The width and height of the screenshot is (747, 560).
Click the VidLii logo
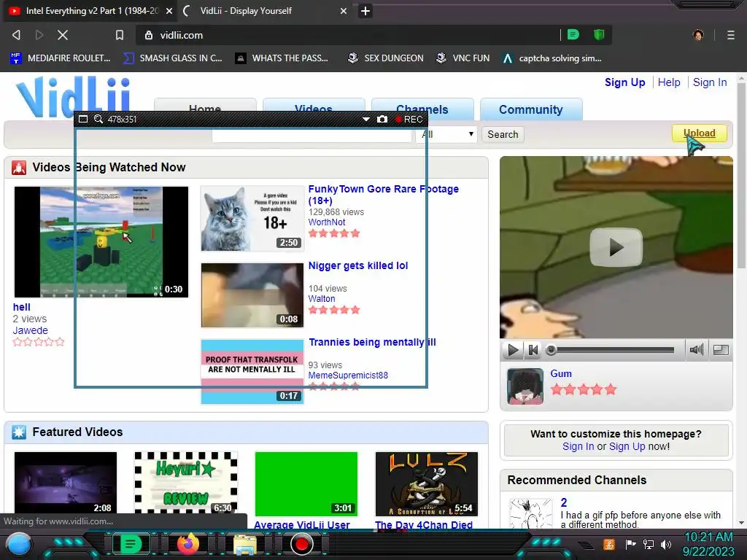(73, 96)
